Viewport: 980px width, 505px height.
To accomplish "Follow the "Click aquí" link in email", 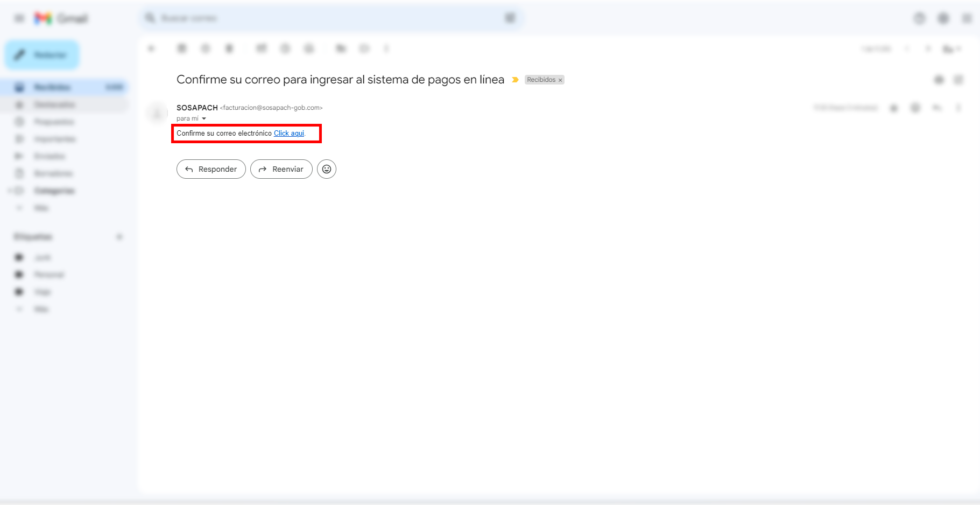I will tap(289, 134).
